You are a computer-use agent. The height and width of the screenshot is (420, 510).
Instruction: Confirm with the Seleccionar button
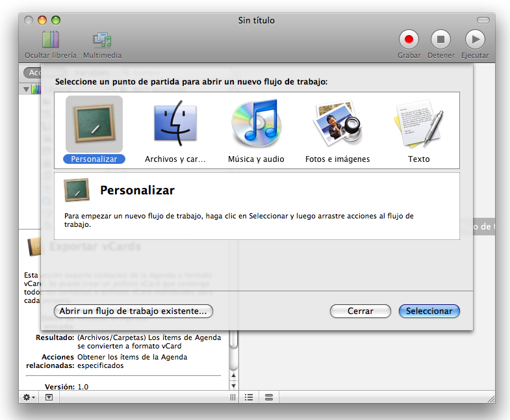pos(429,311)
